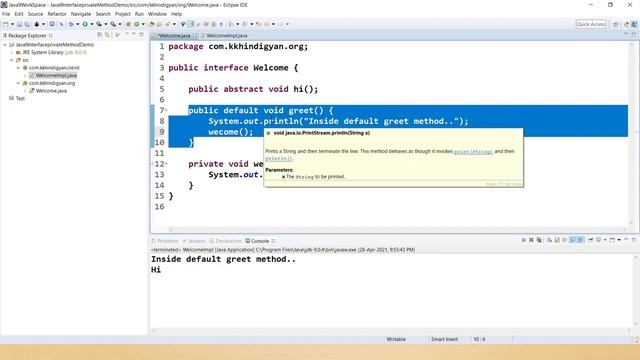Click Collapse All in Package Explorer

(99, 35)
